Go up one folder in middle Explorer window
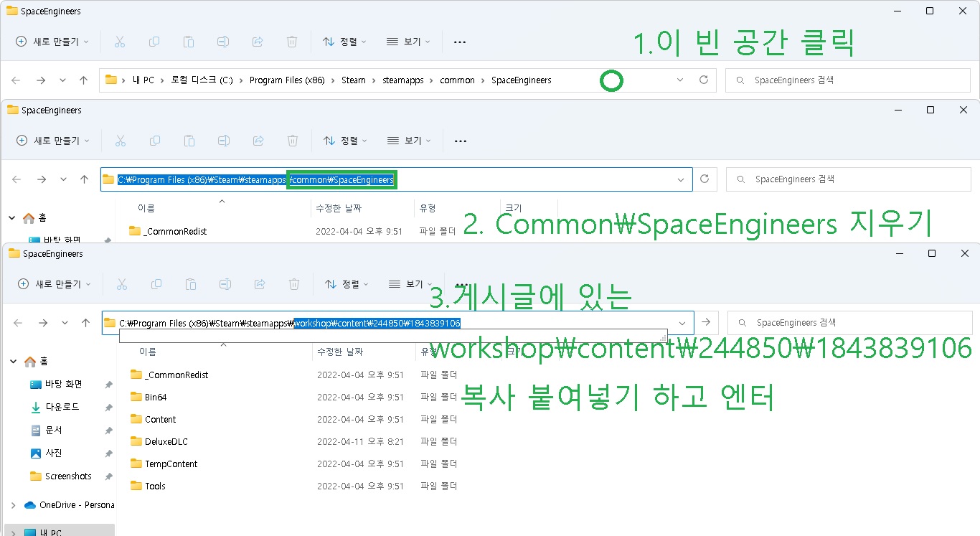980x536 pixels. [x=84, y=179]
